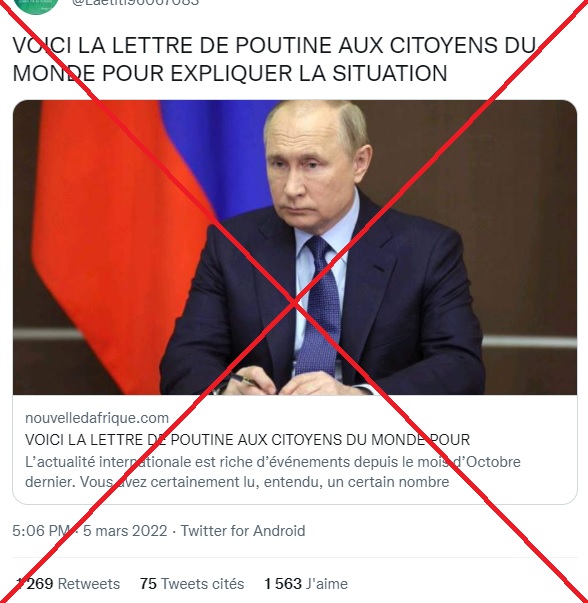Click Putin's blue tie in the photo
588x603 pixels.
[x=320, y=306]
